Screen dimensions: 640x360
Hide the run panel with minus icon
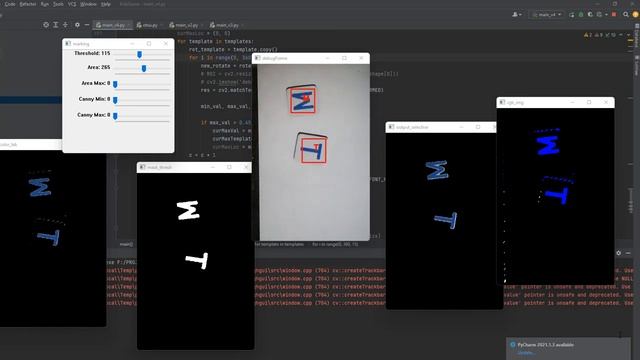[628, 253]
